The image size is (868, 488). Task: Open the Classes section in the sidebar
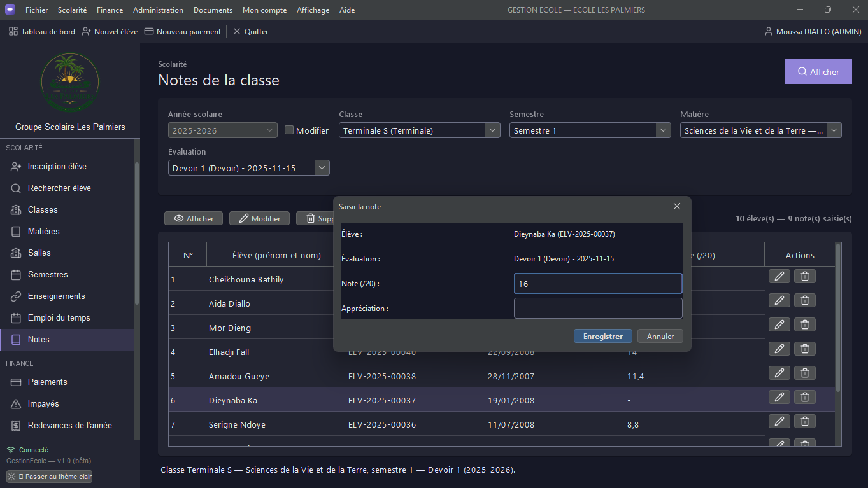pyautogui.click(x=67, y=209)
